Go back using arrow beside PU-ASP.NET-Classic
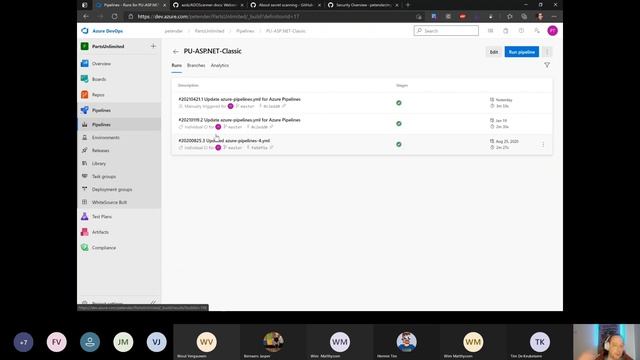 coord(176,51)
